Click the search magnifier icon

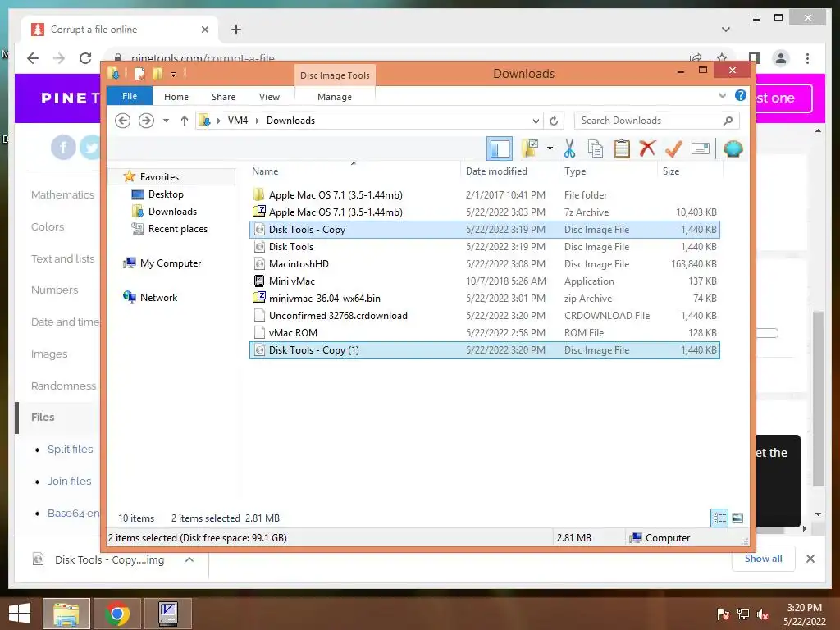tap(728, 121)
